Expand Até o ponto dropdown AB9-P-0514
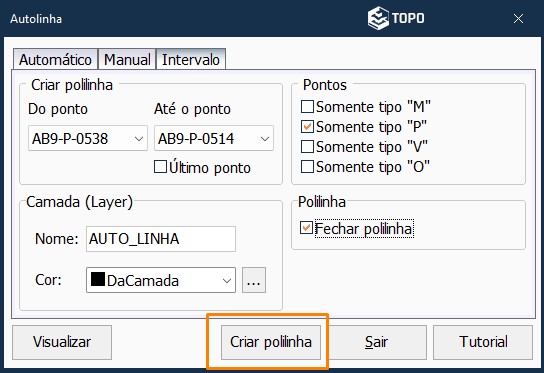 214,138
